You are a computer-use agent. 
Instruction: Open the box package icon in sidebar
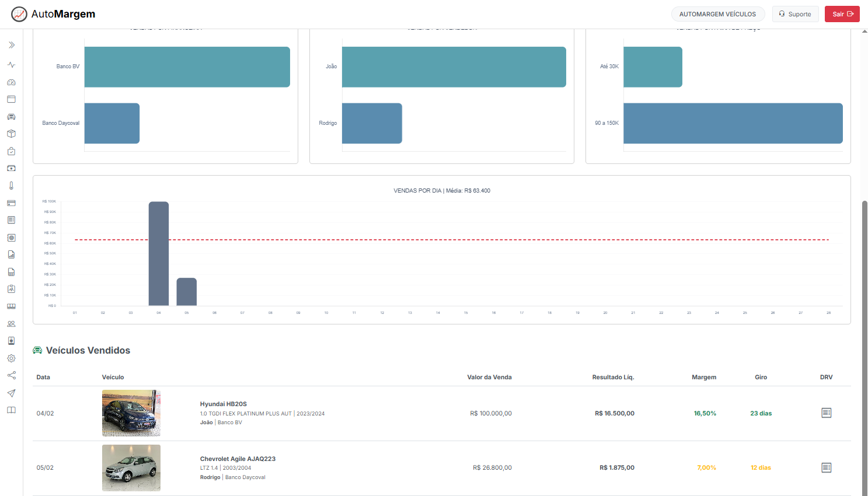pos(11,134)
